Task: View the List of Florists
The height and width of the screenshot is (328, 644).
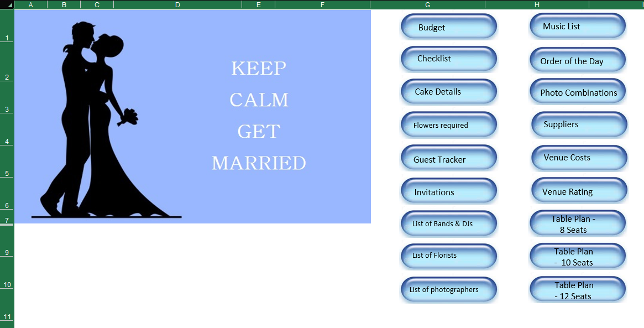Action: (449, 256)
